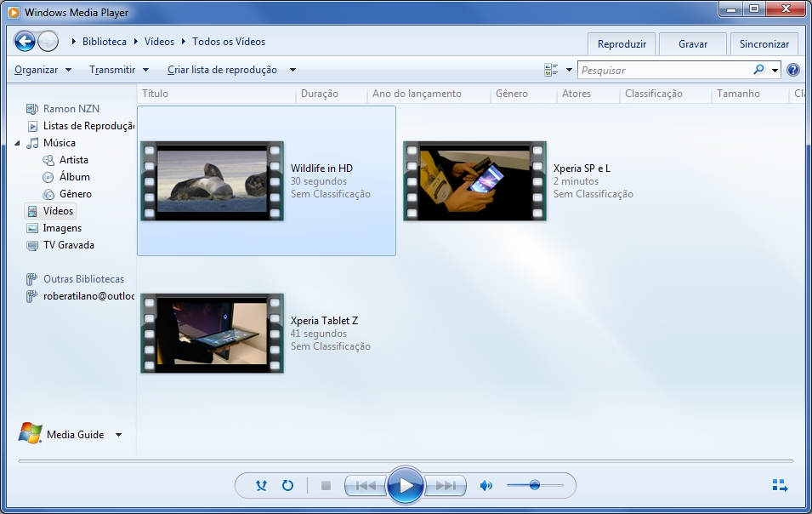The height and width of the screenshot is (514, 812).
Task: Select the Wildlife in HD thumbnail
Action: 212,180
